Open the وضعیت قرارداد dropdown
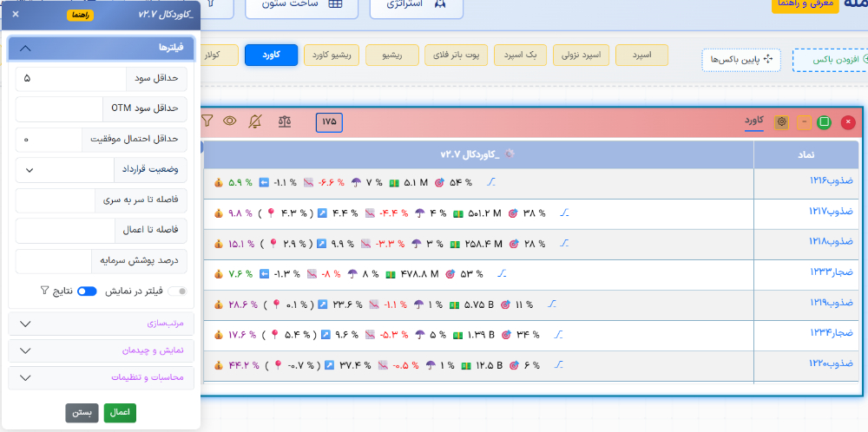Viewport: 868px width, 432px height. [x=64, y=169]
